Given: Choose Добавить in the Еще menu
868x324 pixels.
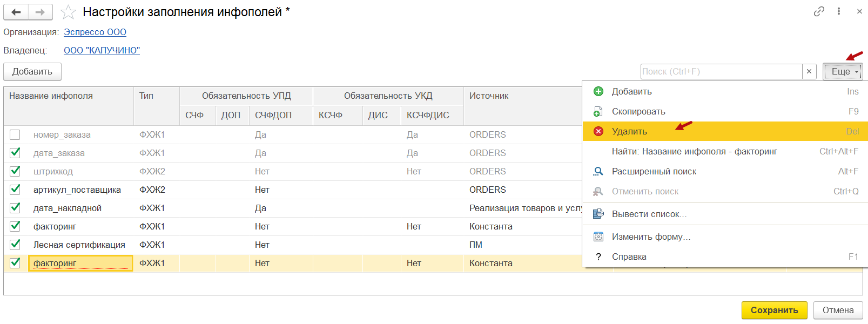Looking at the screenshot, I should click(725, 91).
